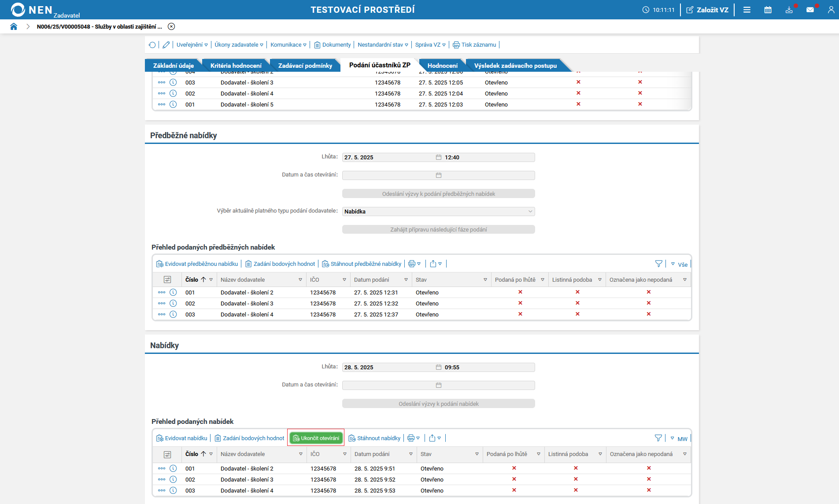Open the Kritéria hodnocení tab

236,66
